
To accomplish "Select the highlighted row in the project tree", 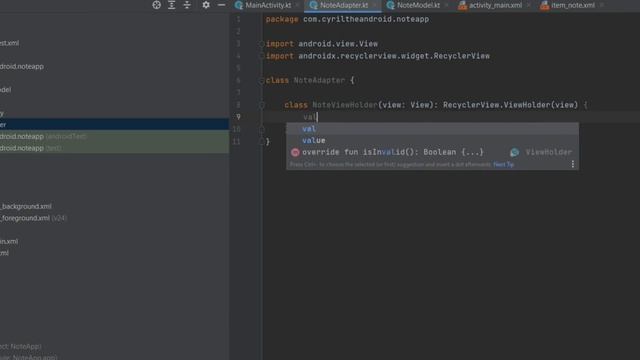I will click(x=114, y=124).
